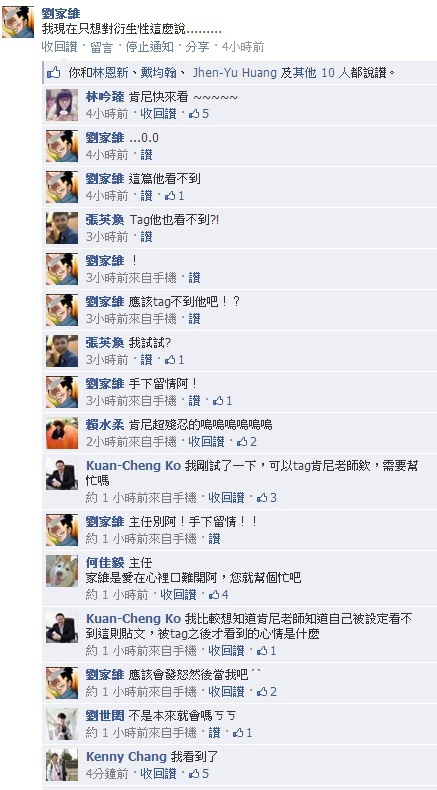
Task: Click like count icon on 何佳毅 comment
Action: coord(214,595)
